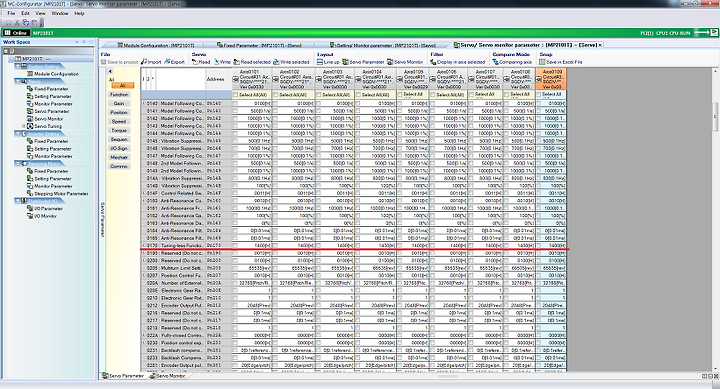
Task: Collapse the category panel with left arrow
Action: [x=110, y=72]
